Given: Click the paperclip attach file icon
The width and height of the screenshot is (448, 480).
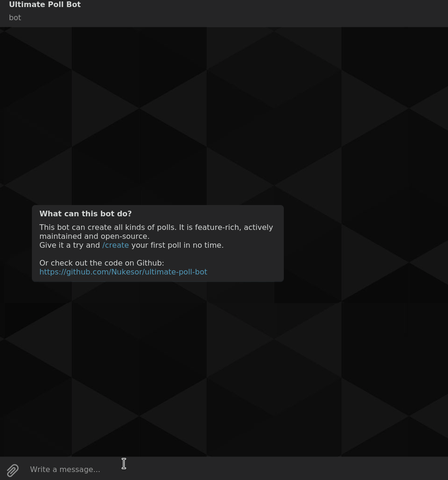Looking at the screenshot, I should pos(13,470).
